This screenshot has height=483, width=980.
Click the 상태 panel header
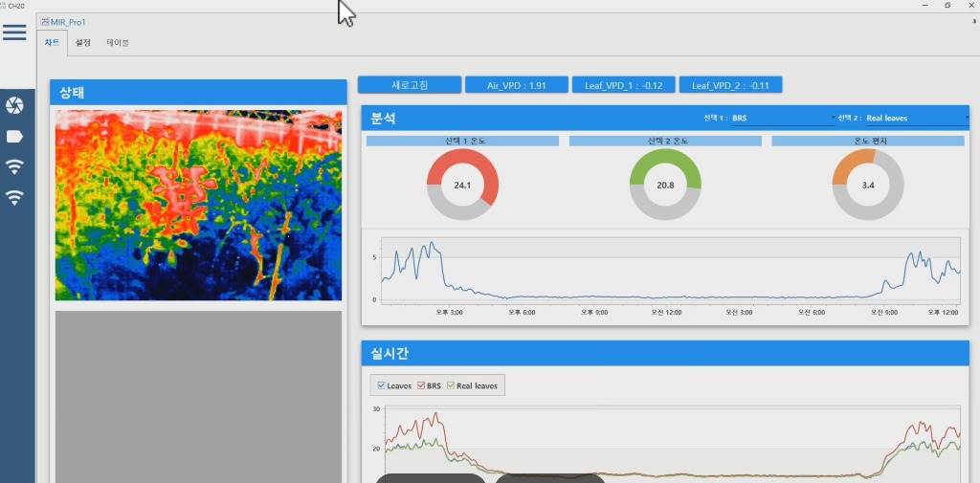point(198,93)
